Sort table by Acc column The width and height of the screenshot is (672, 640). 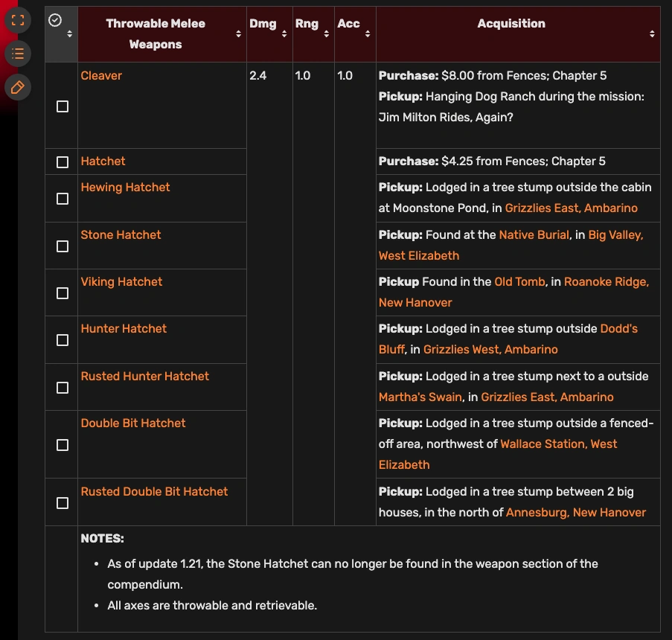point(368,34)
